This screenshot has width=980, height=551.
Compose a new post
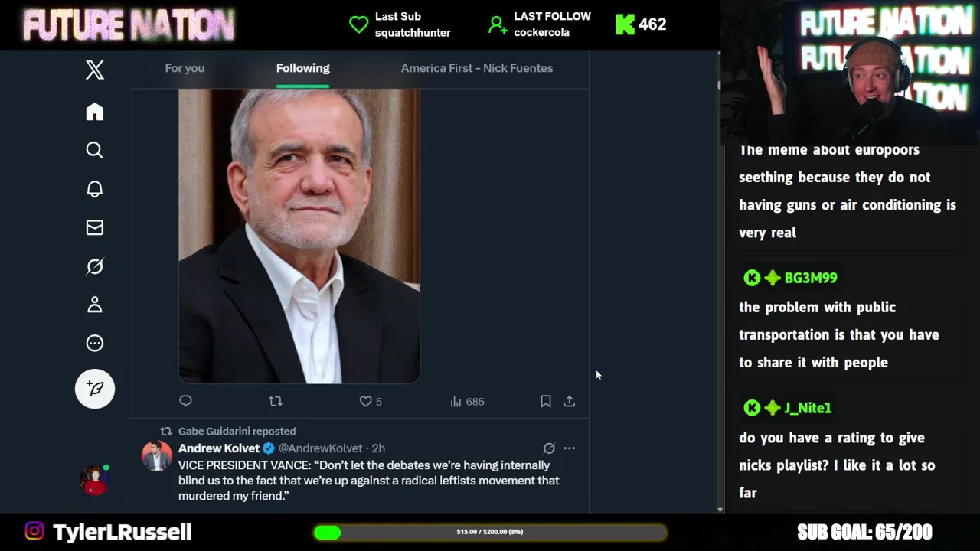[x=94, y=389]
